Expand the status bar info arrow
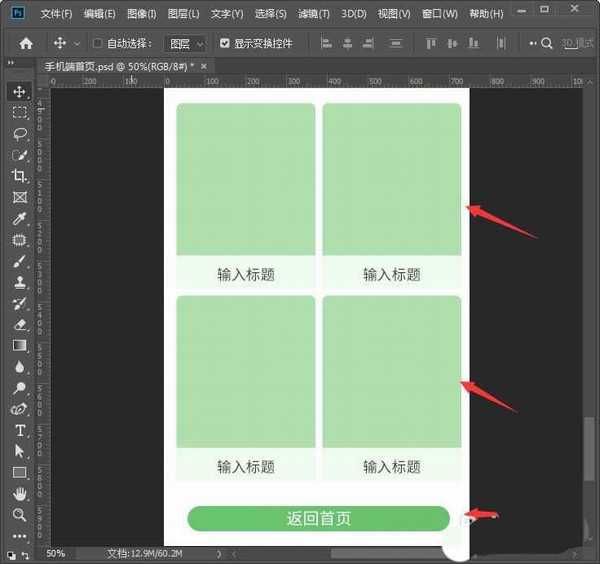This screenshot has width=600, height=564. (219, 553)
